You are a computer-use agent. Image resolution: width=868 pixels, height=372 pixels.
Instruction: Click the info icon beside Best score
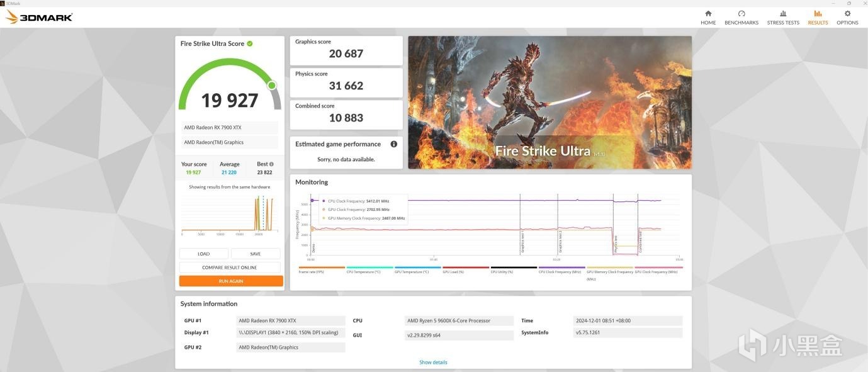[272, 164]
